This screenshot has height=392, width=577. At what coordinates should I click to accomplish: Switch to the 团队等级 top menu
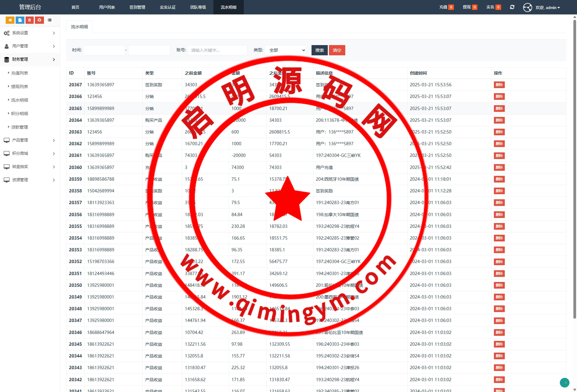click(198, 7)
